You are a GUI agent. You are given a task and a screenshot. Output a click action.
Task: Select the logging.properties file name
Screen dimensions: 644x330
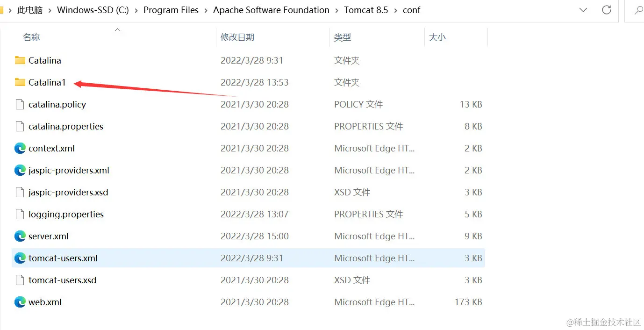pyautogui.click(x=66, y=214)
